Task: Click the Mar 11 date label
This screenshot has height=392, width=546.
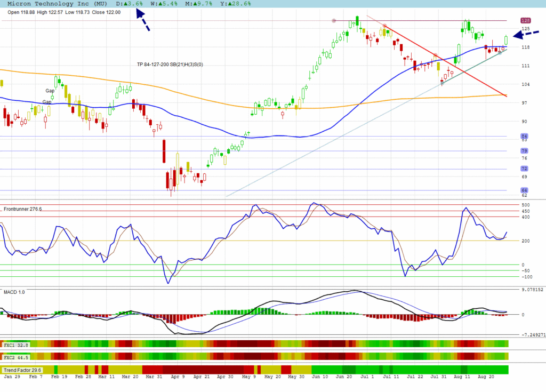Action: pos(107,377)
